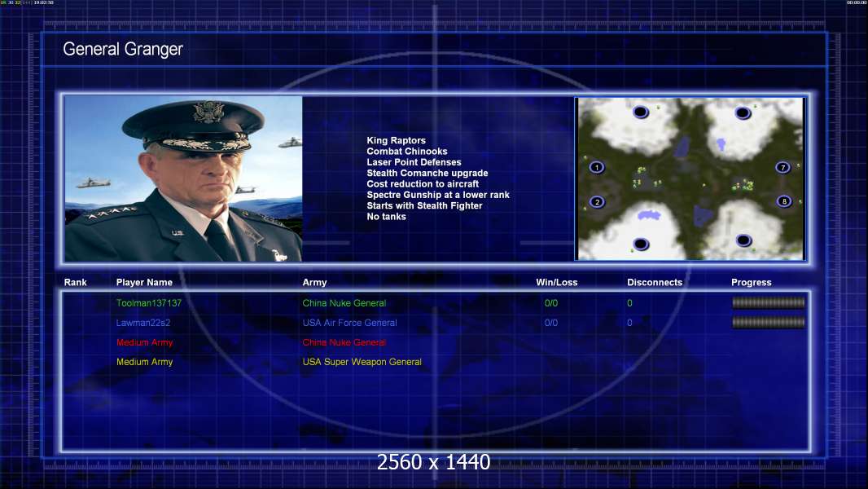Click the Combat Chinooks feature line

pos(407,152)
